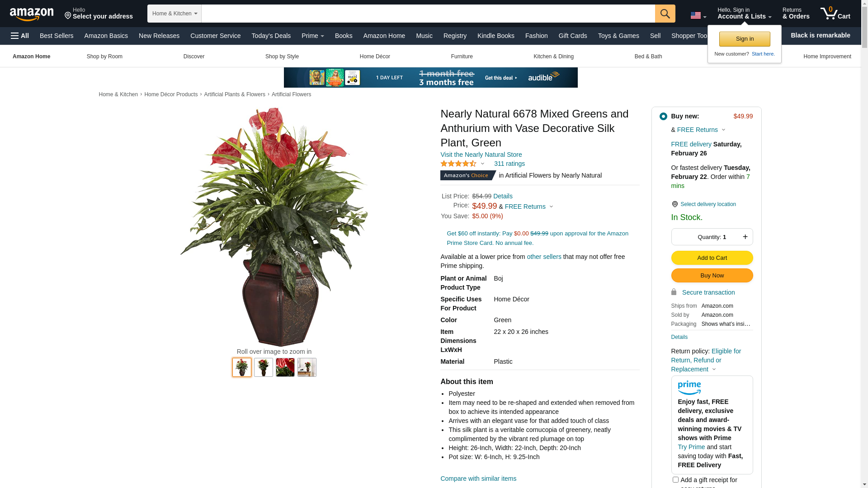Click into the search text field

coord(428,14)
